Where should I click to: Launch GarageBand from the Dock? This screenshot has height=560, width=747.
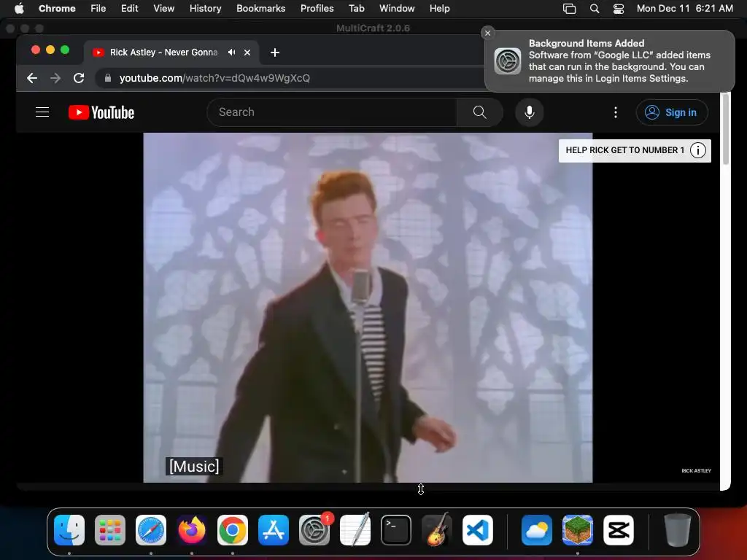point(437,530)
